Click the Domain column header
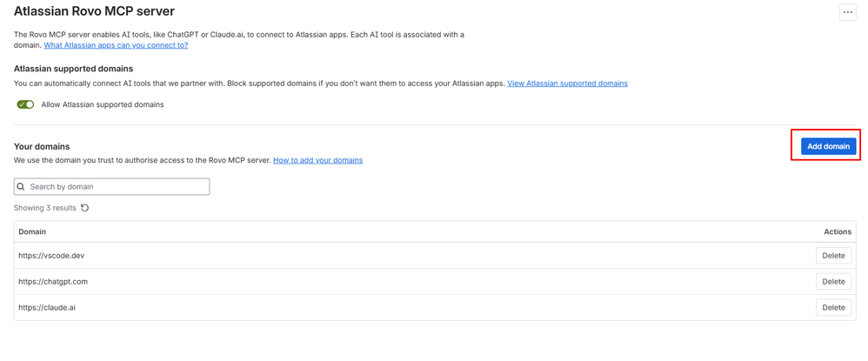 click(32, 231)
